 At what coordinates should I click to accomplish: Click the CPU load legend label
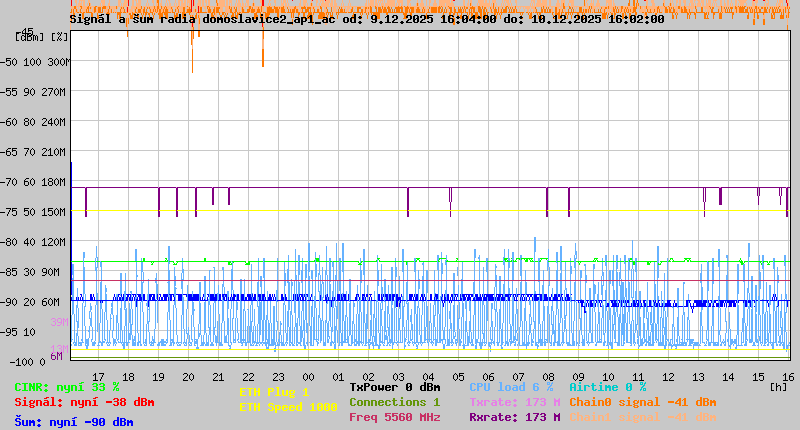[x=511, y=387]
